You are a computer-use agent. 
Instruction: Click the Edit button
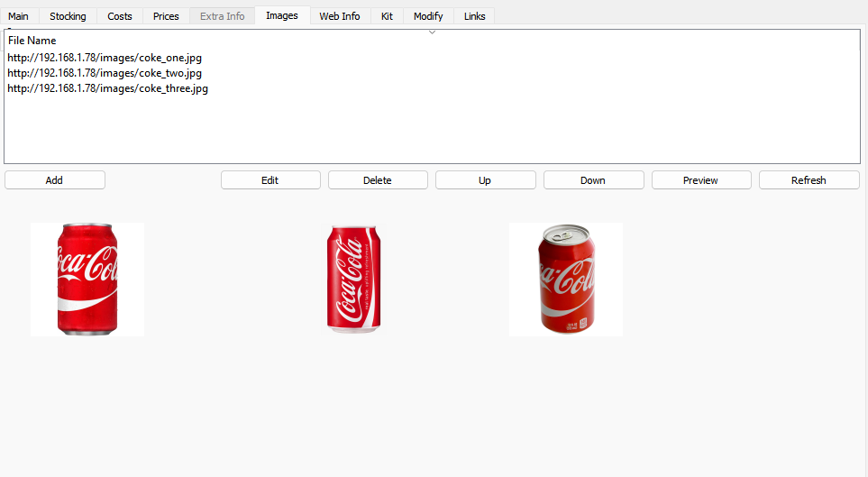[x=270, y=180]
